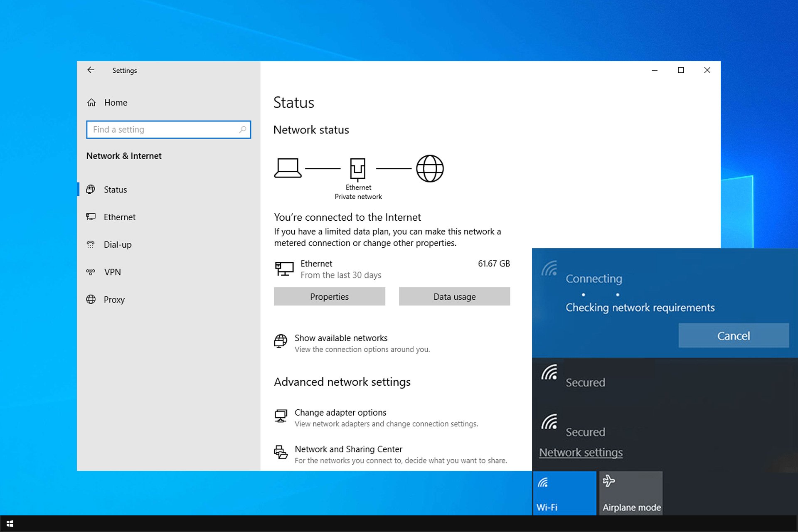Click 'You're connected to the Internet' text
This screenshot has width=798, height=532.
(347, 217)
